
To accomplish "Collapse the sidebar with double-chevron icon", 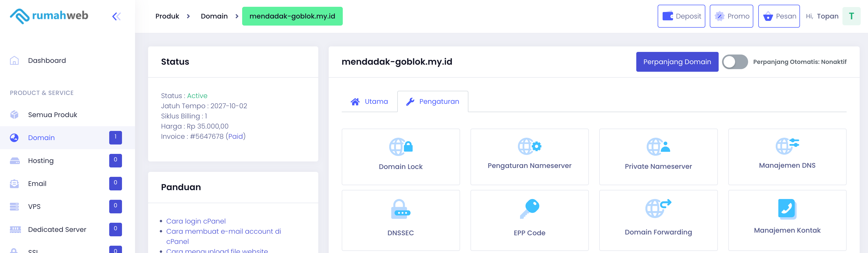I will tap(116, 16).
